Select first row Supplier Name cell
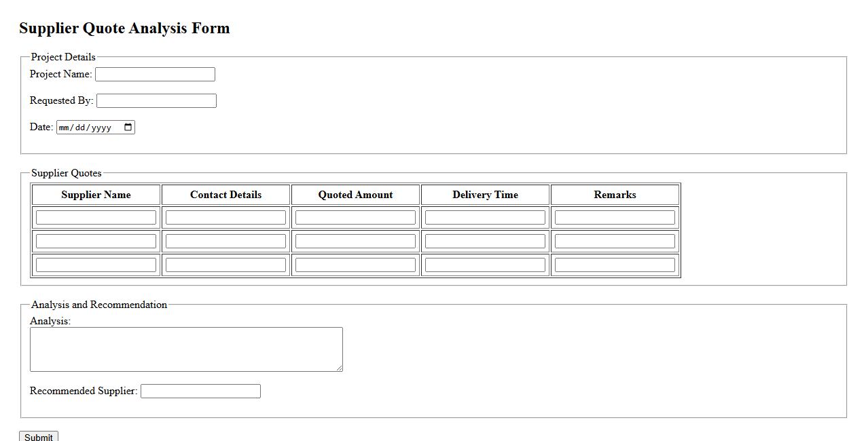The width and height of the screenshot is (868, 441). coord(96,217)
